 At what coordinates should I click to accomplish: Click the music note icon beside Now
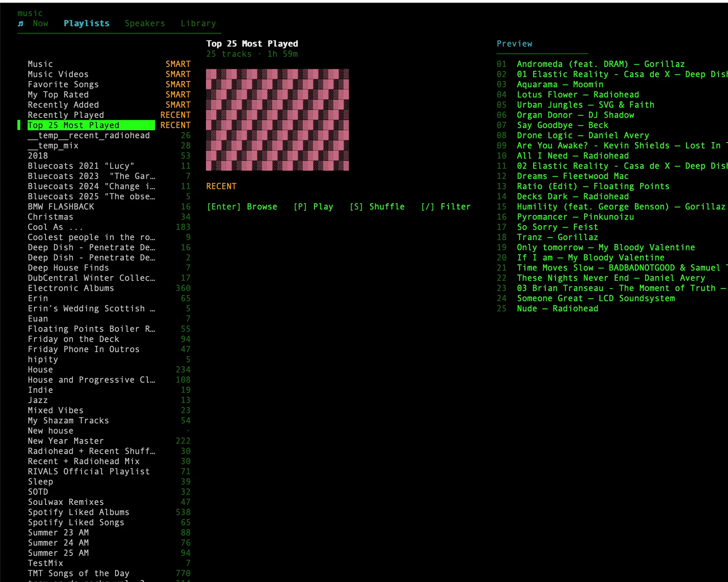tap(21, 24)
